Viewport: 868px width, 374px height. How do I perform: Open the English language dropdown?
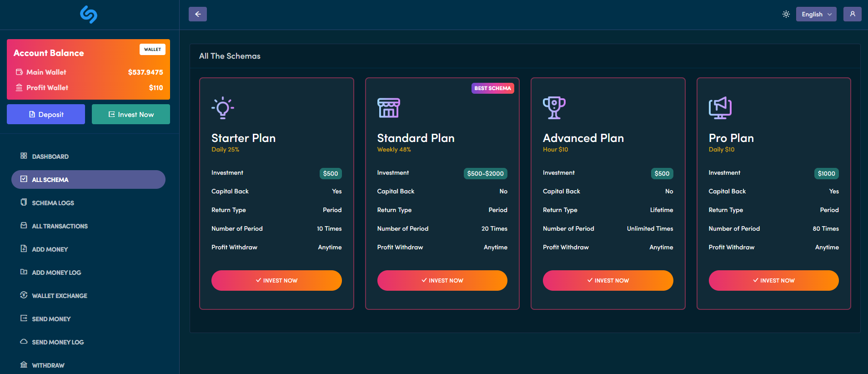pos(816,14)
